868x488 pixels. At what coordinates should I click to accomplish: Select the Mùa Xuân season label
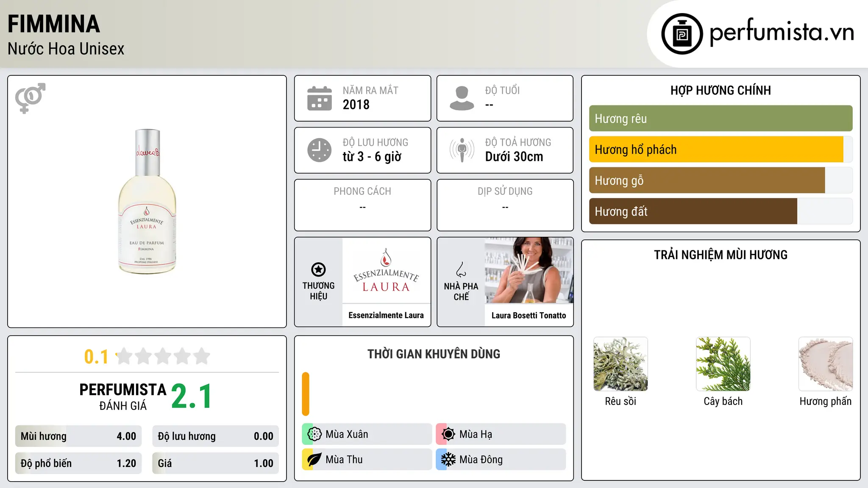(x=347, y=434)
